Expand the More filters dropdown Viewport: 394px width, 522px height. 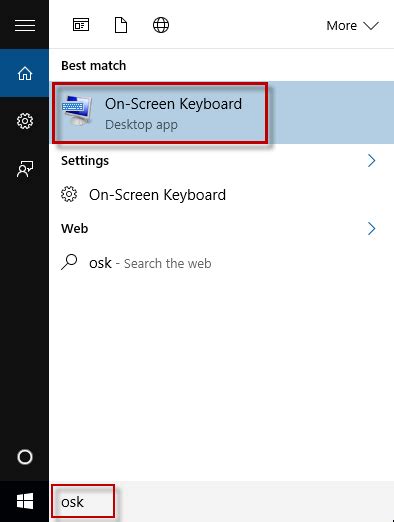352,26
